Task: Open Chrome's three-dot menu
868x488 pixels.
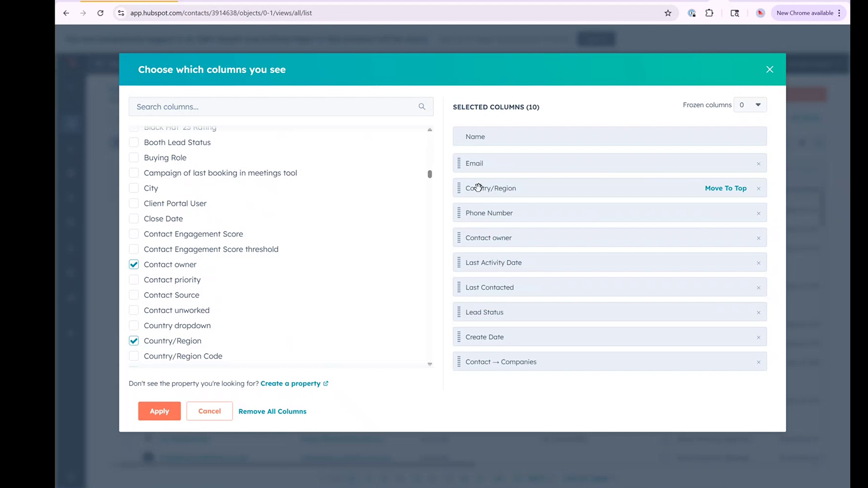Action: pyautogui.click(x=840, y=13)
